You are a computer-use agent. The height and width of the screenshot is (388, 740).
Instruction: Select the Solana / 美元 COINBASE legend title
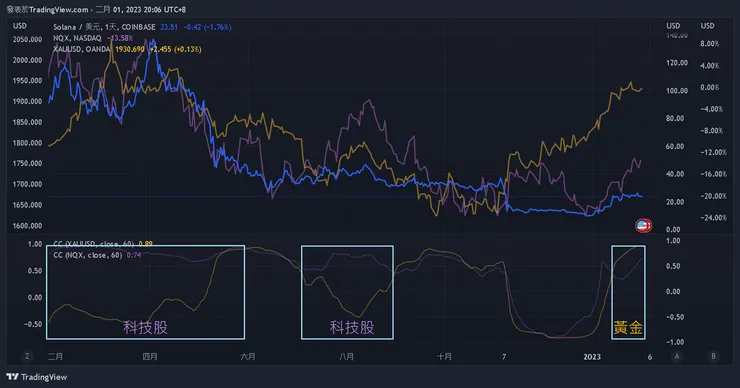click(104, 27)
